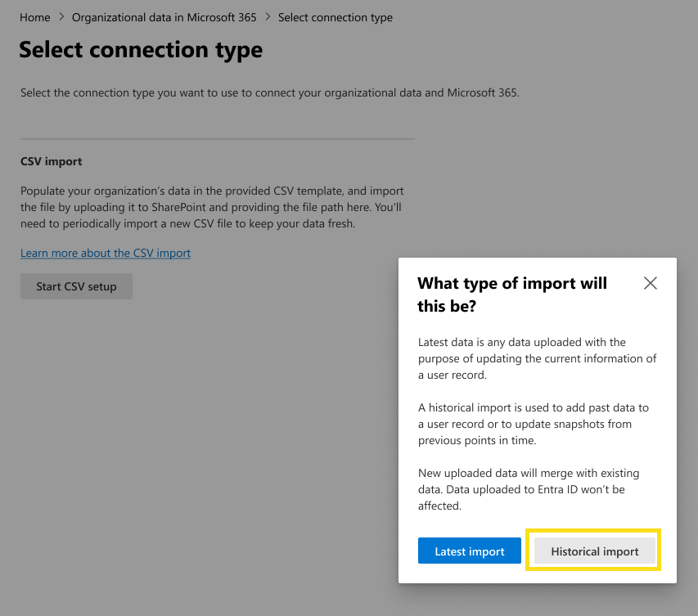Screen dimensions: 698x616
Task: Choose the blue Latest import button
Action: tap(469, 551)
